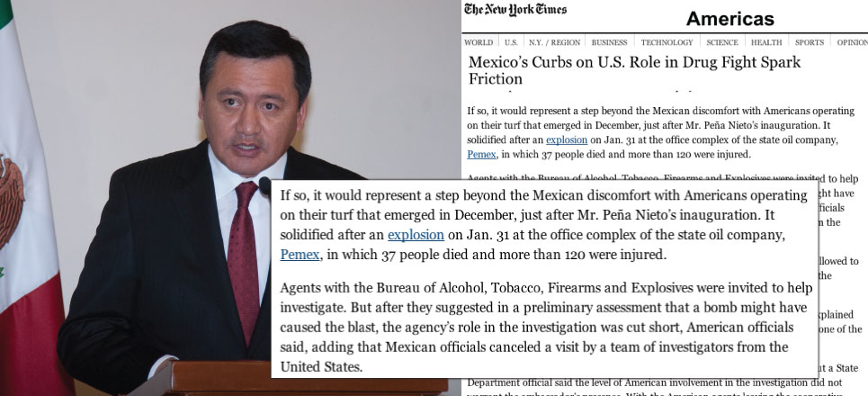This screenshot has width=868, height=396.
Task: Click the small 'Pemex' link in article
Action: [481, 154]
